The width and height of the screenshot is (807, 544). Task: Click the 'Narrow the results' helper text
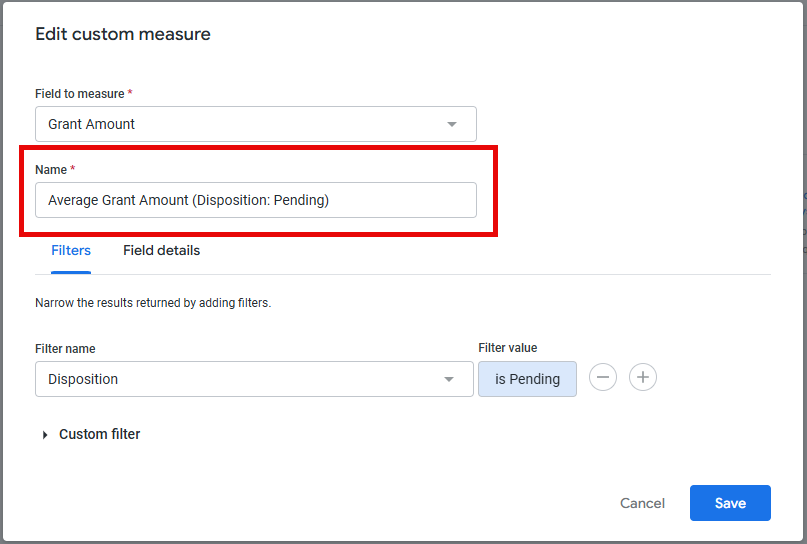click(x=153, y=303)
